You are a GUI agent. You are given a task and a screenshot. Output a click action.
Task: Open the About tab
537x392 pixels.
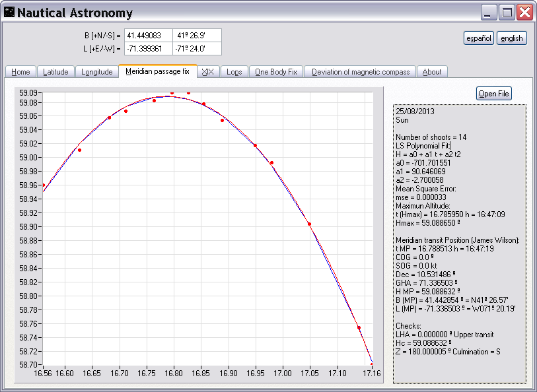pyautogui.click(x=432, y=72)
